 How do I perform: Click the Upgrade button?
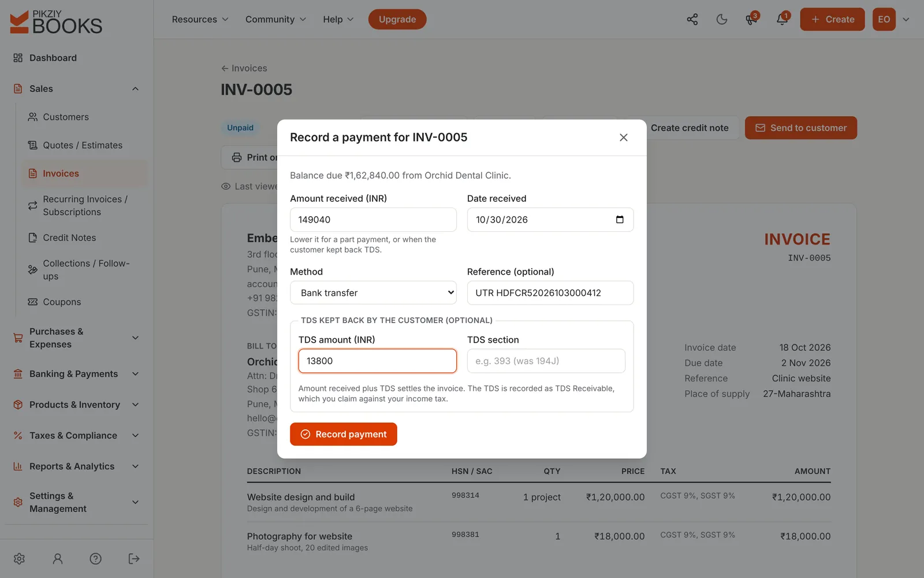(397, 19)
